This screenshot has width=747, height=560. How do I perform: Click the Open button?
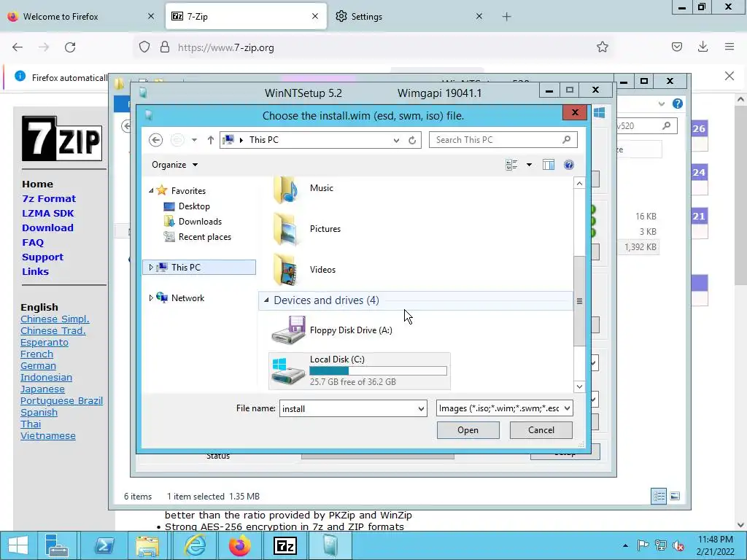point(468,430)
